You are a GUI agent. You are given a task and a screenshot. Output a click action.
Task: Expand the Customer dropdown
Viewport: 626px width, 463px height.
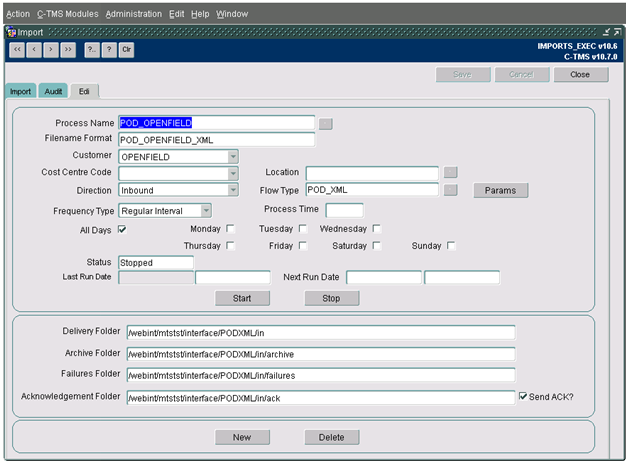click(x=233, y=157)
